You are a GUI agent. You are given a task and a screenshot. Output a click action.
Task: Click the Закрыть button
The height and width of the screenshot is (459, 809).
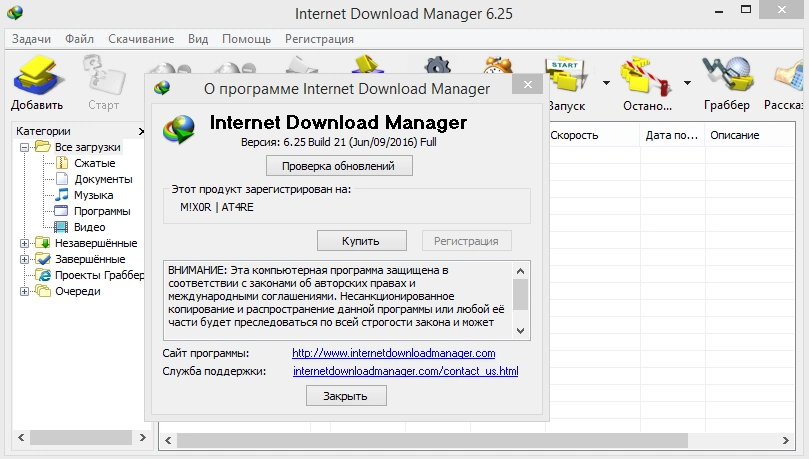(346, 396)
